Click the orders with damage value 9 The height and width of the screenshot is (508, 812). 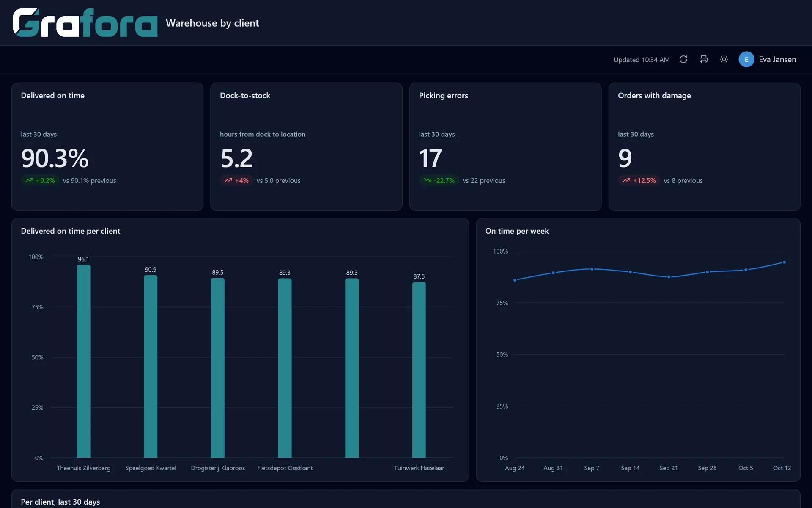point(625,158)
